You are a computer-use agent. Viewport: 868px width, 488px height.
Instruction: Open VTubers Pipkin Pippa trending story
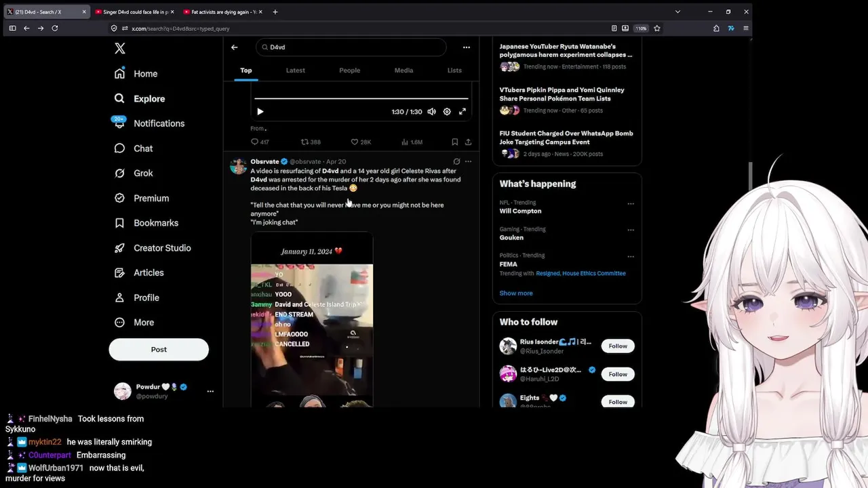(566, 100)
